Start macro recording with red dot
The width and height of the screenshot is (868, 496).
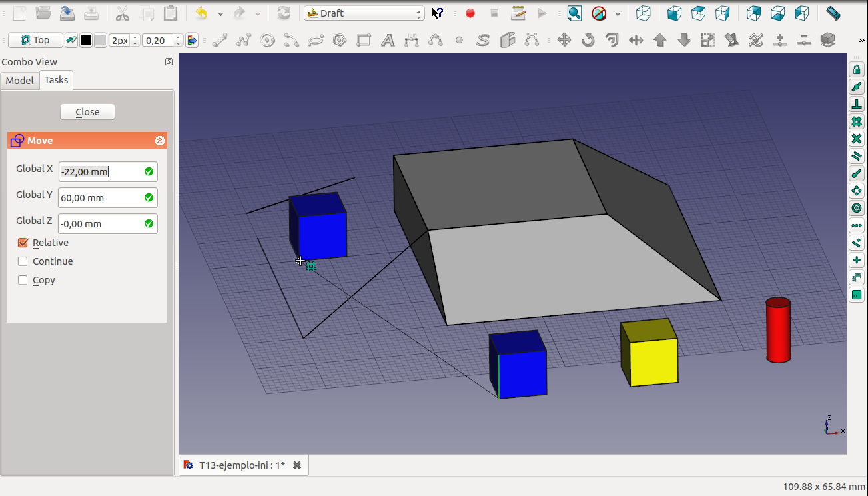pyautogui.click(x=470, y=13)
